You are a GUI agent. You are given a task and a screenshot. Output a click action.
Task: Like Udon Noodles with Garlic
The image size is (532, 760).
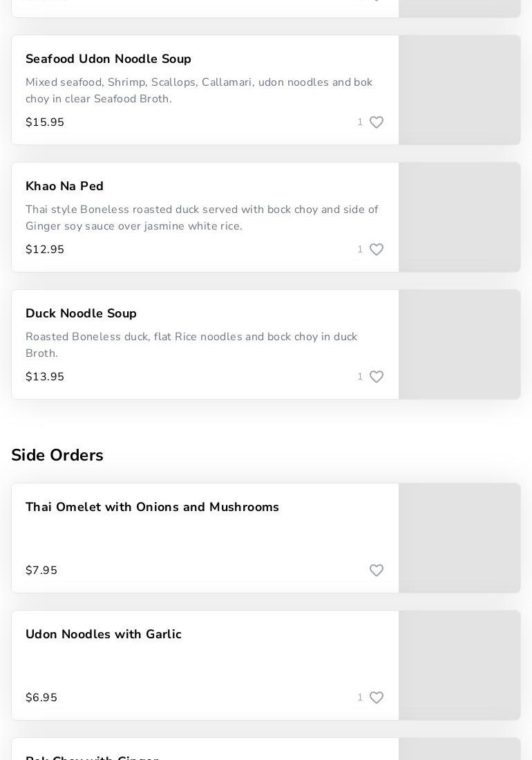point(376,698)
